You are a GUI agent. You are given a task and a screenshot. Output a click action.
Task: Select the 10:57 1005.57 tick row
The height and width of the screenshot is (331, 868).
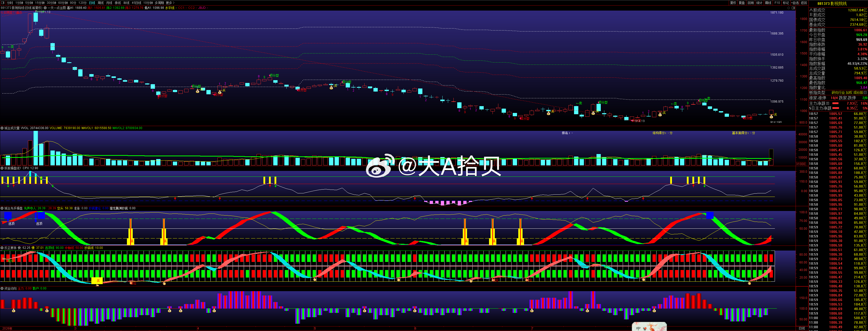pos(838,114)
